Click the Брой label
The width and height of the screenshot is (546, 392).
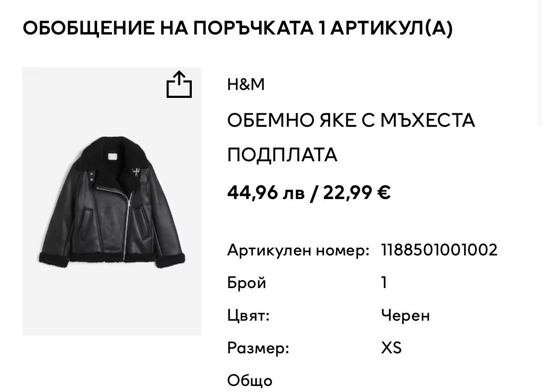click(x=246, y=283)
